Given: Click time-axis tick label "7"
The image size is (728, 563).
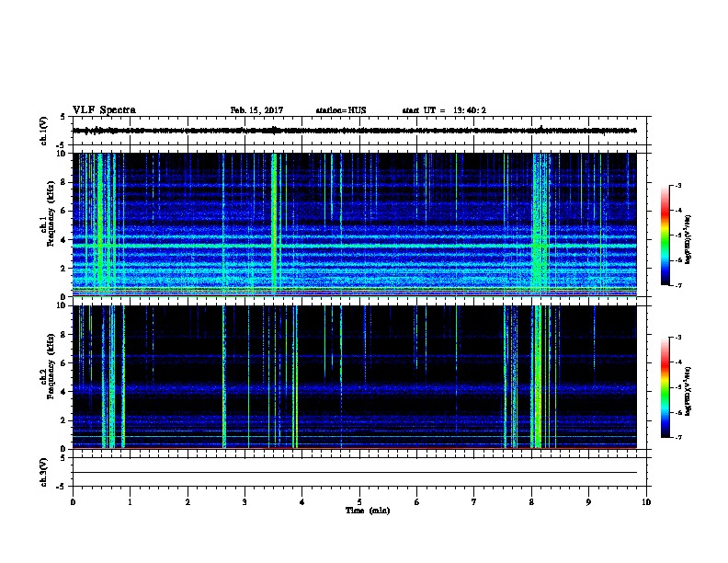Looking at the screenshot, I should pos(474,502).
